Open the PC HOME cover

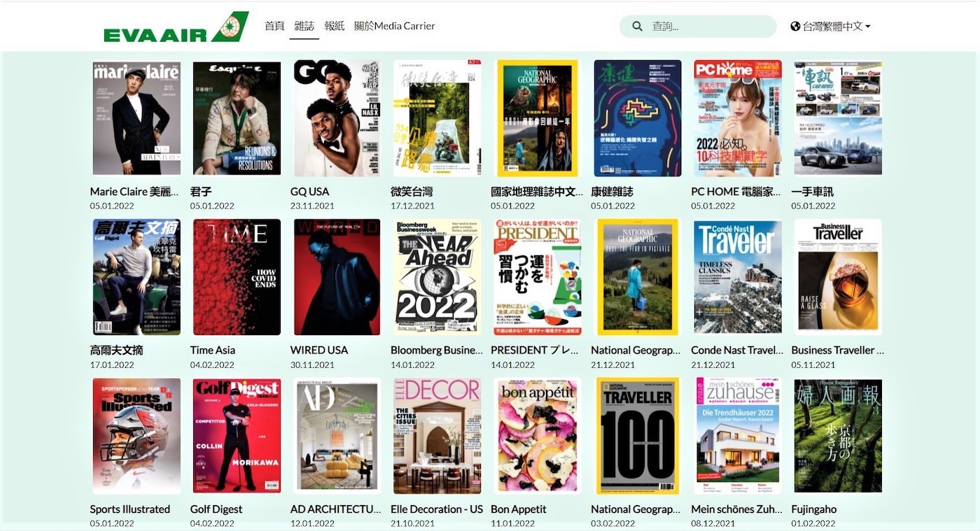click(x=738, y=118)
